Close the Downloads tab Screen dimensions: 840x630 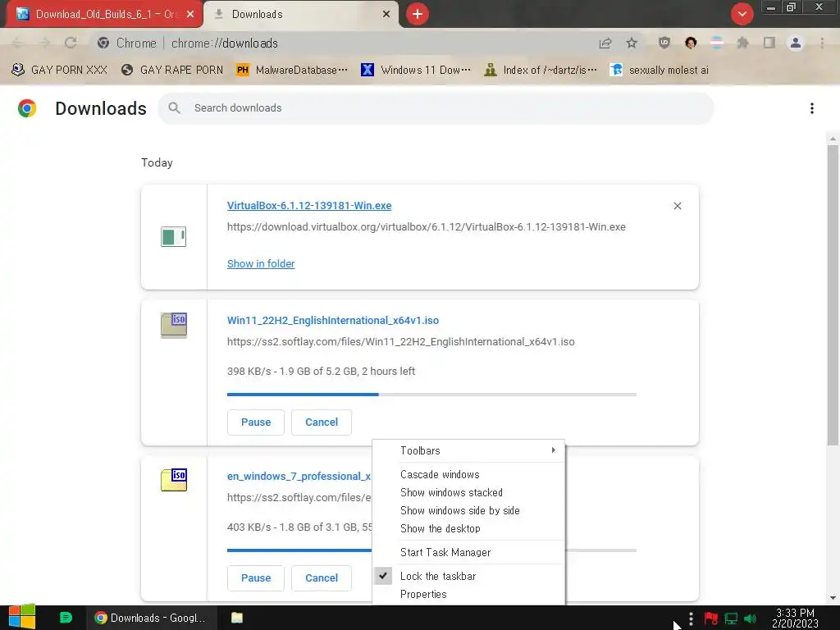click(x=386, y=15)
